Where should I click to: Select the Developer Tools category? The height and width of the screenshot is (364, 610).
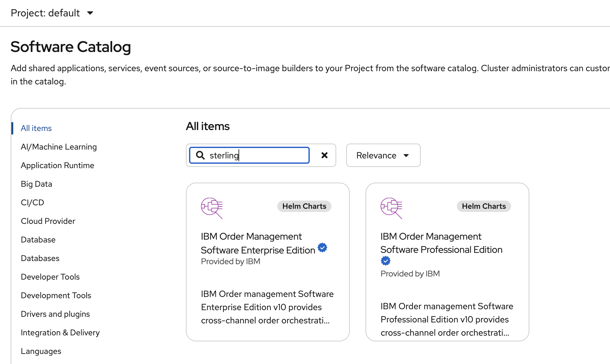[50, 276]
